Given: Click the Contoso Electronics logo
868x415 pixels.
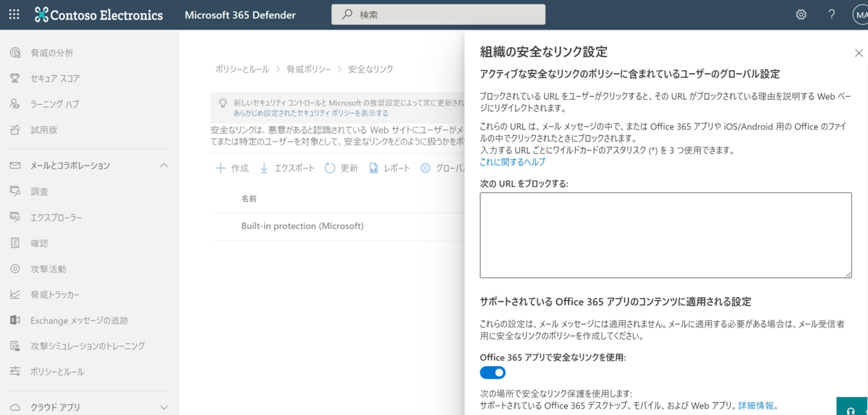Looking at the screenshot, I should coord(99,14).
